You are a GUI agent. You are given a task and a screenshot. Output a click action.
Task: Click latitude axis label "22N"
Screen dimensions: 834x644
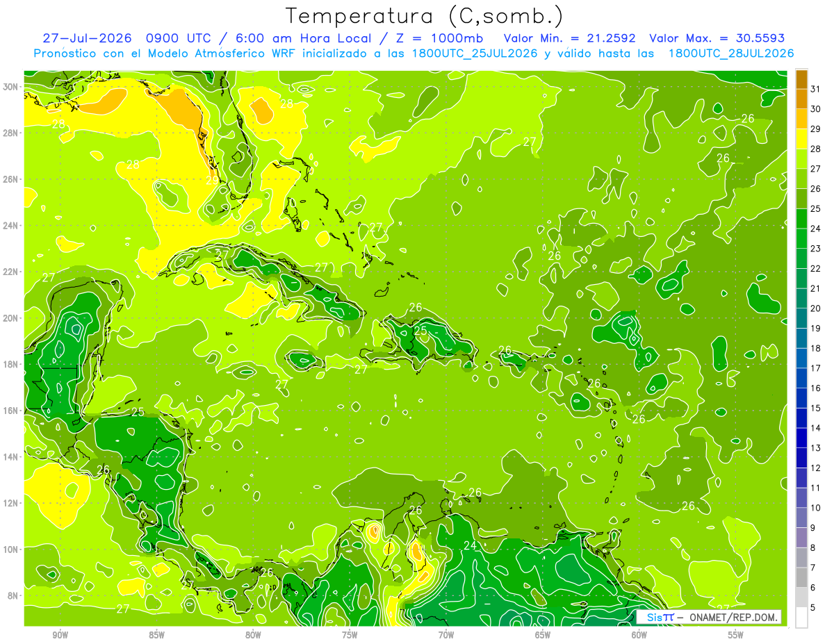[11, 272]
